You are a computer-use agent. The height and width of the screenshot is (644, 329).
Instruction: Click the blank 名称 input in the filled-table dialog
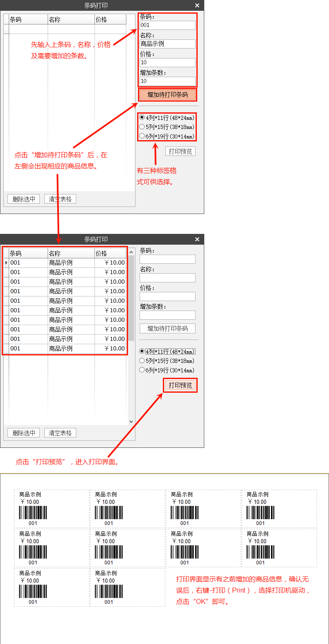[x=167, y=278]
